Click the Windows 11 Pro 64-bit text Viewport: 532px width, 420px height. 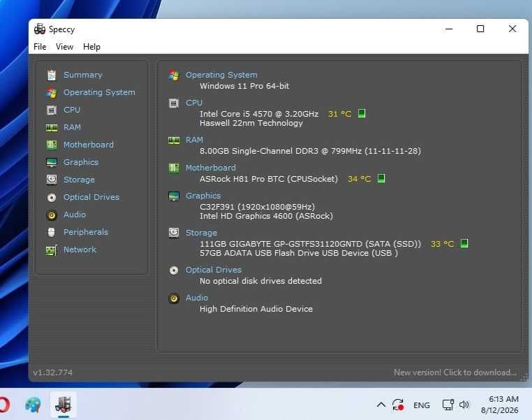tap(244, 86)
